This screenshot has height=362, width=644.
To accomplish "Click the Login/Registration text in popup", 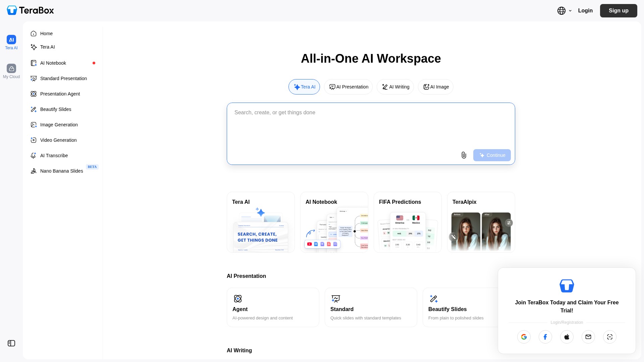I will (567, 322).
